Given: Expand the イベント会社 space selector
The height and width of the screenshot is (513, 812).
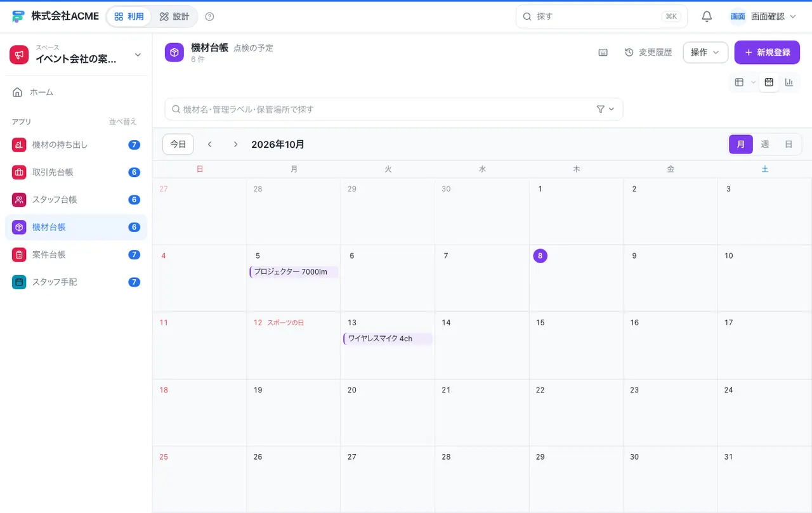Looking at the screenshot, I should (76, 55).
